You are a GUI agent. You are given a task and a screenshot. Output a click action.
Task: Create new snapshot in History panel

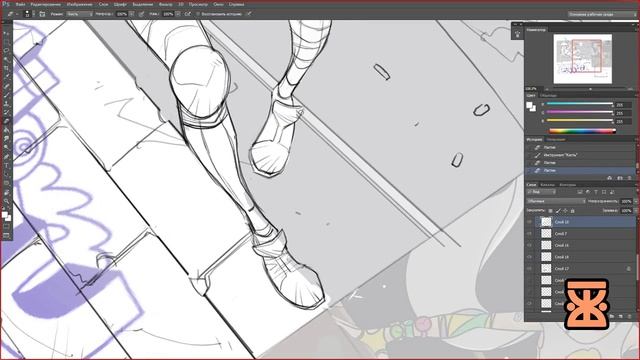pos(620,178)
